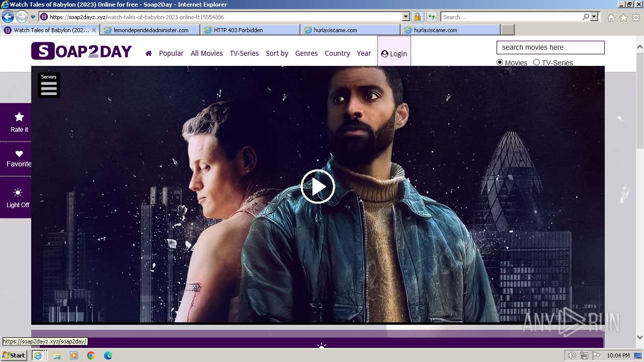Switch to first hurlaxiscame.com tab
Screen dimensions: 644x362
point(350,30)
